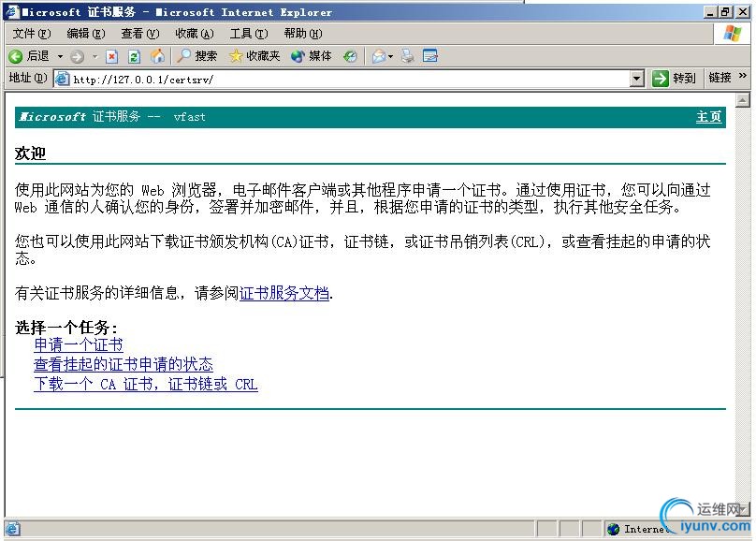Image resolution: width=756 pixels, height=541 pixels.
Task: Click the page scrollbar up arrow
Action: (x=743, y=100)
